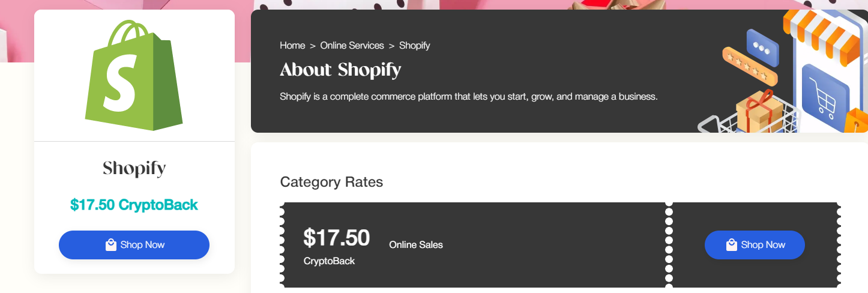The height and width of the screenshot is (293, 868).
Task: Click the teal $17.50 CryptoBack text
Action: click(134, 205)
